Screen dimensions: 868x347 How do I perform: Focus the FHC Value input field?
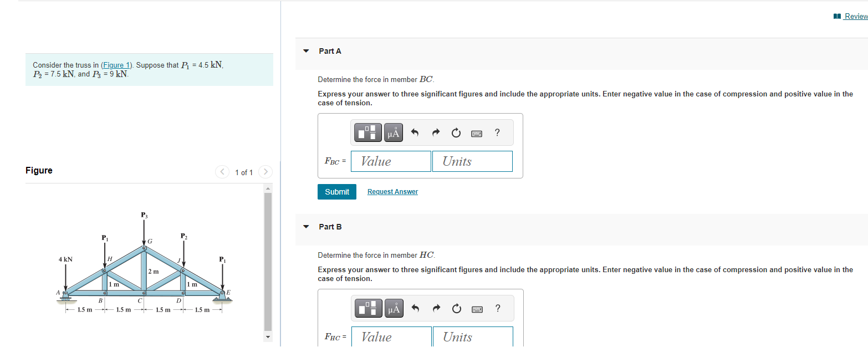pos(392,336)
